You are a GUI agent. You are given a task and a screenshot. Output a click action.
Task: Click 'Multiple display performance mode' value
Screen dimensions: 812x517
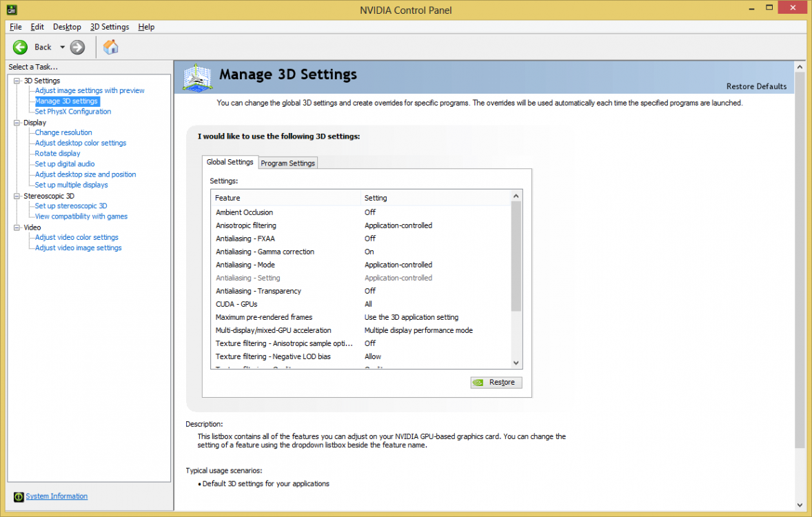pos(418,330)
